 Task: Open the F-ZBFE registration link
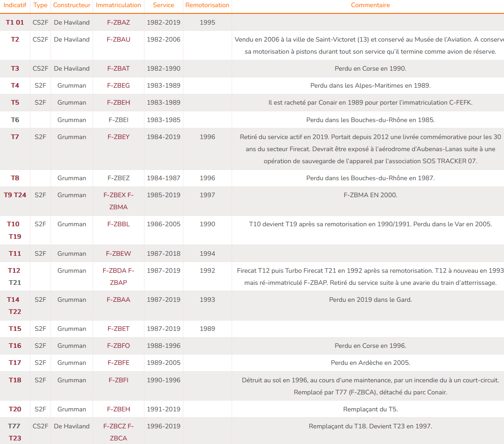(118, 363)
